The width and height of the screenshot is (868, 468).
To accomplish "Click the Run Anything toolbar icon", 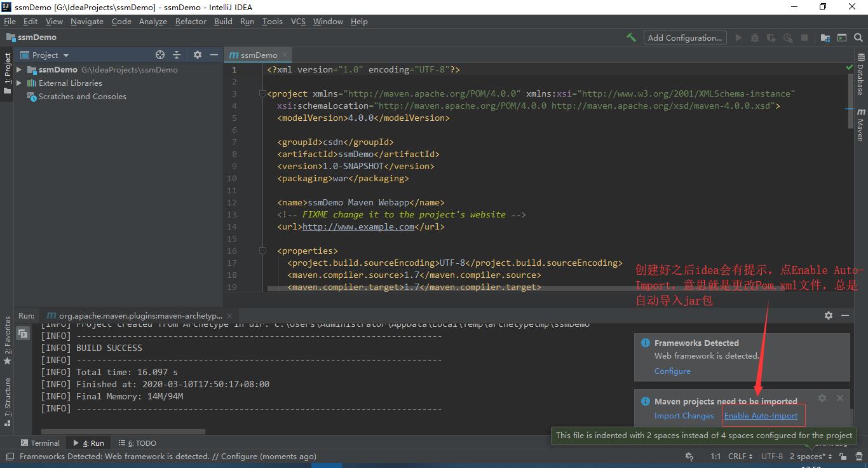I will click(842, 38).
